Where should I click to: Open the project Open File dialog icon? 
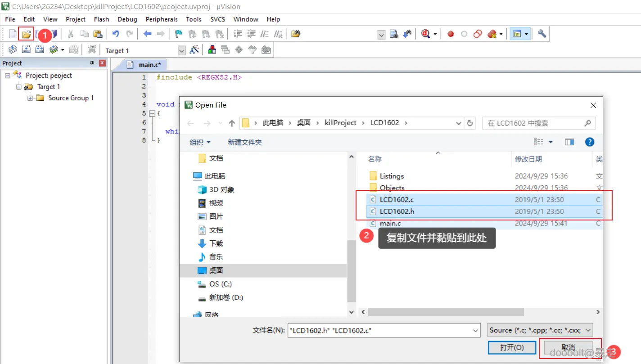[26, 34]
